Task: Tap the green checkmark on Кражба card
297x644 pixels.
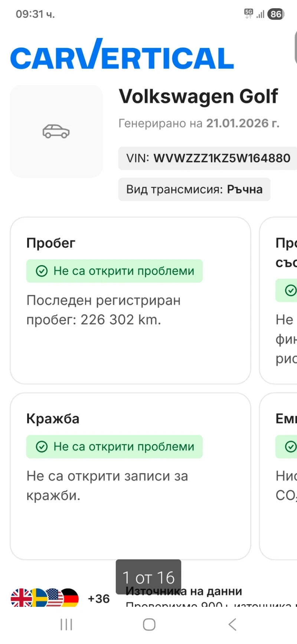Action: coord(42,447)
